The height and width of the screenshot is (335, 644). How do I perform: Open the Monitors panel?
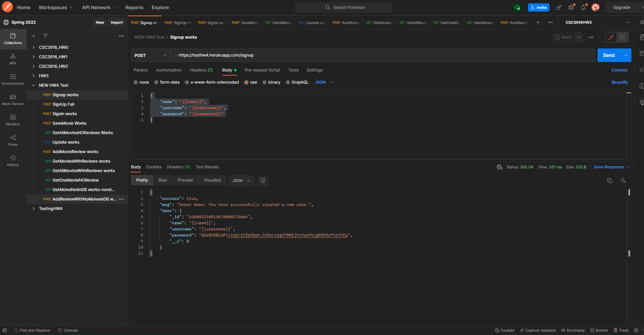tap(13, 121)
